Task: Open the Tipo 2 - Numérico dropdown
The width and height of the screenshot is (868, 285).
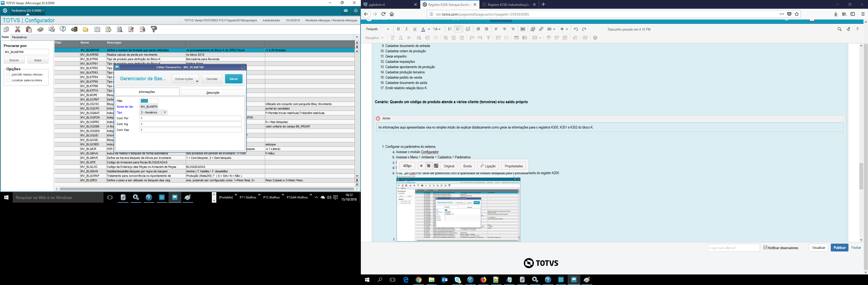Action: click(x=165, y=112)
